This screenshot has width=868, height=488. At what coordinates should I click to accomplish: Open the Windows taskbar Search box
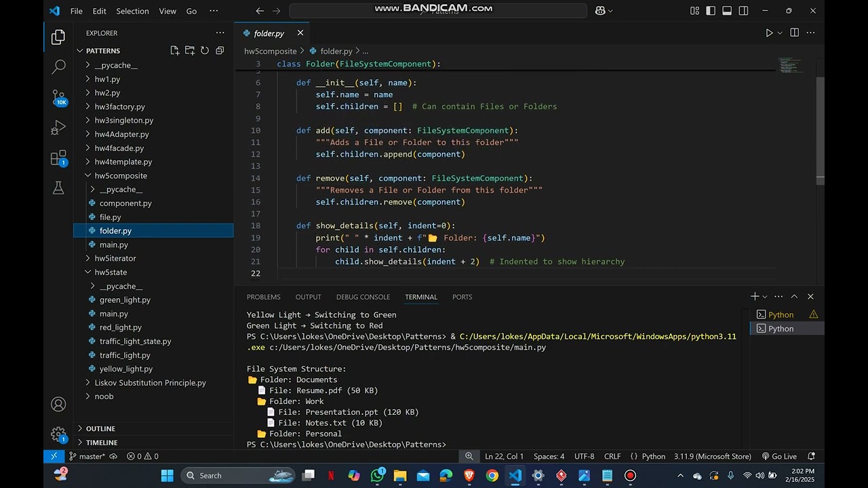pos(237,476)
